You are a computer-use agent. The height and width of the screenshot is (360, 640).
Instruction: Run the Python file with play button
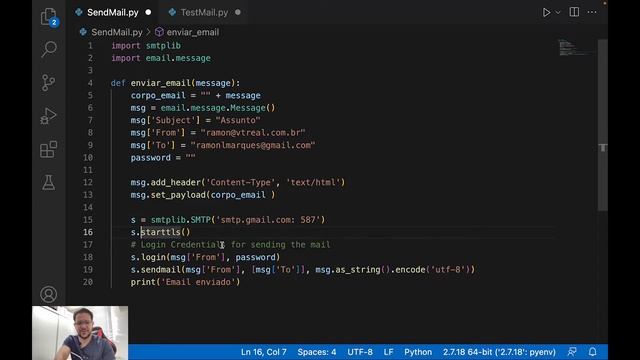coord(546,12)
